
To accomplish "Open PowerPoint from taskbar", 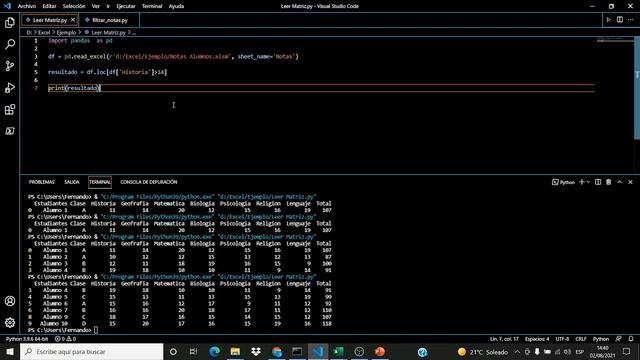I will 380,351.
